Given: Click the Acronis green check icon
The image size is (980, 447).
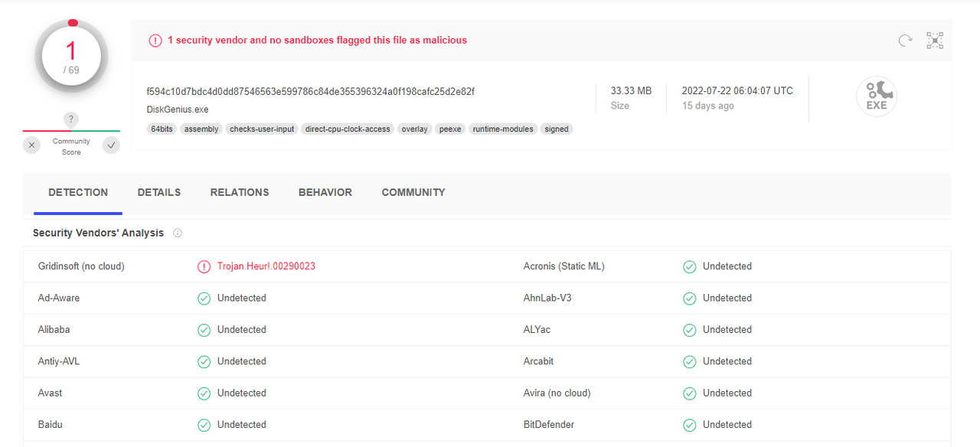Looking at the screenshot, I should point(689,266).
